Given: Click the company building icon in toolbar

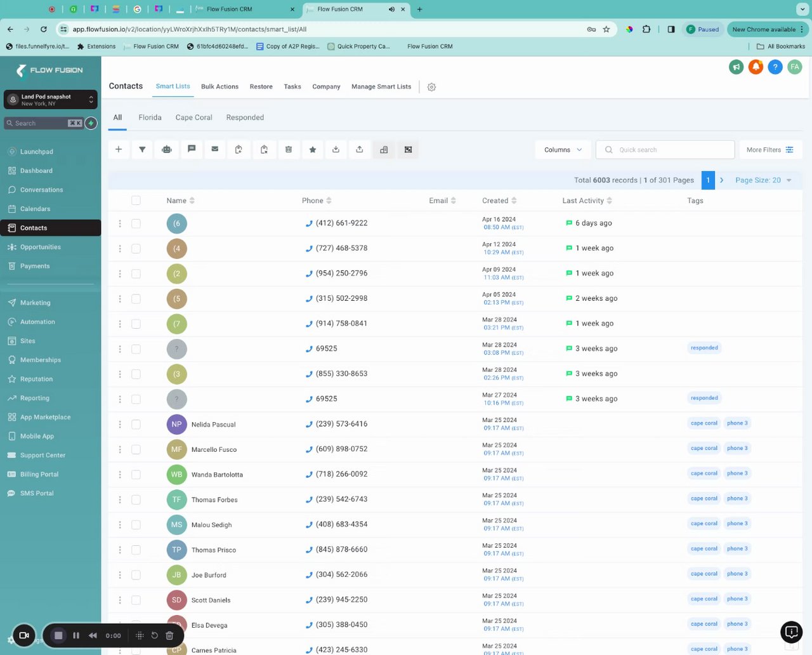Looking at the screenshot, I should pyautogui.click(x=384, y=150).
